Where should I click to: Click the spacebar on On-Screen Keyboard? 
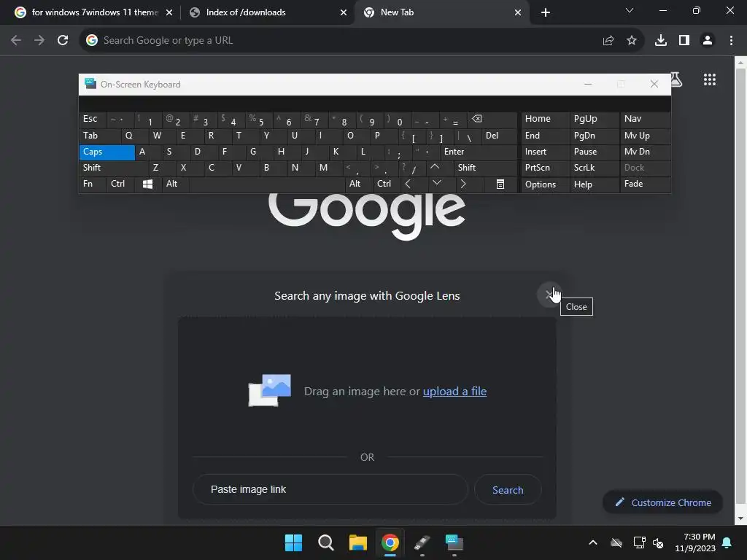click(267, 184)
